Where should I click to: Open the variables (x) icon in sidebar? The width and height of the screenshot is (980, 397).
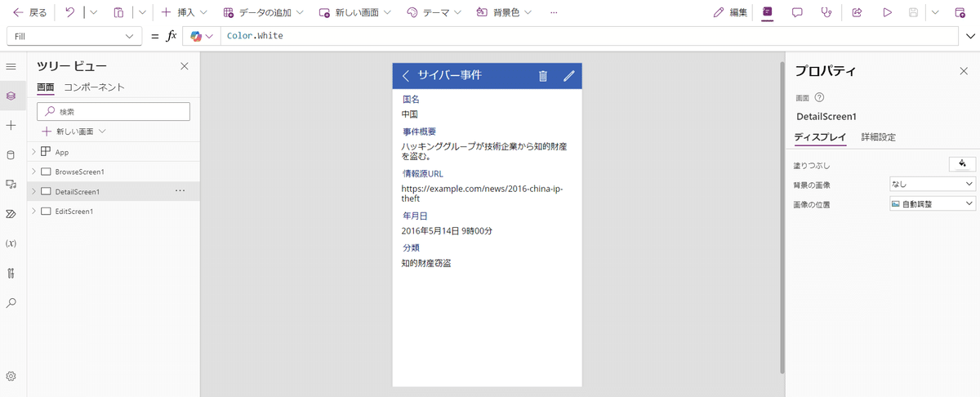click(11, 243)
